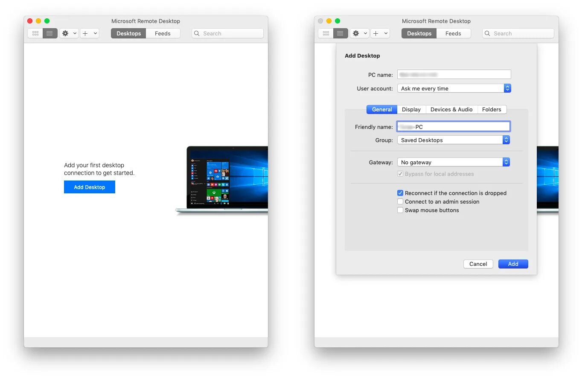Zoom the left Remote Desktop window
Screen dimensions: 588x379
click(x=47, y=21)
